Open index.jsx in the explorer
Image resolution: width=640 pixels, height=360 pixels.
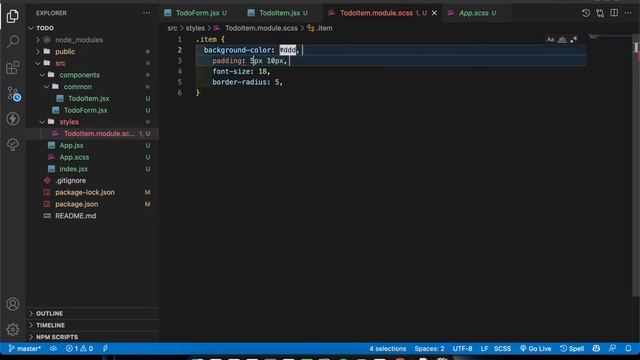click(x=73, y=169)
